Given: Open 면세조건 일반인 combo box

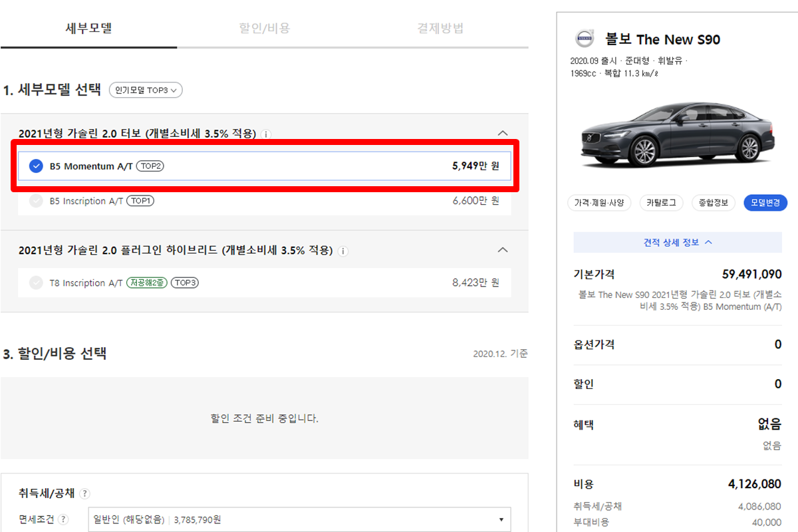Looking at the screenshot, I should click(299, 520).
